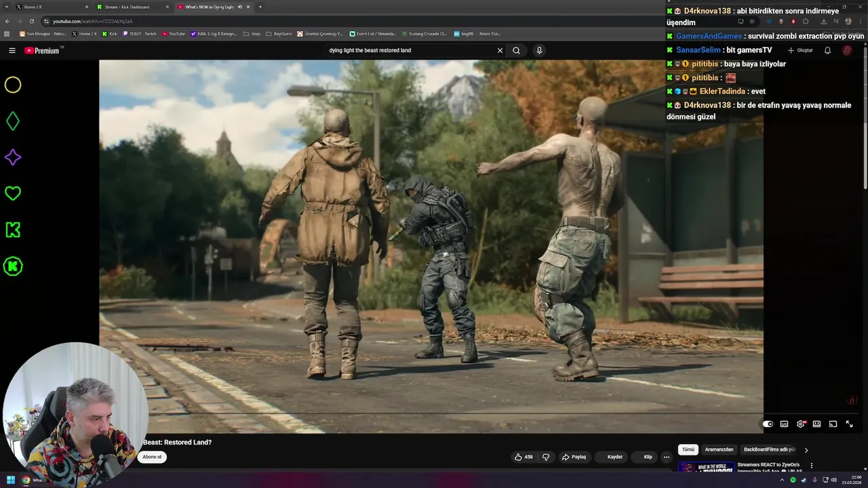
Task: Open Spotify from system tray
Action: click(x=793, y=480)
